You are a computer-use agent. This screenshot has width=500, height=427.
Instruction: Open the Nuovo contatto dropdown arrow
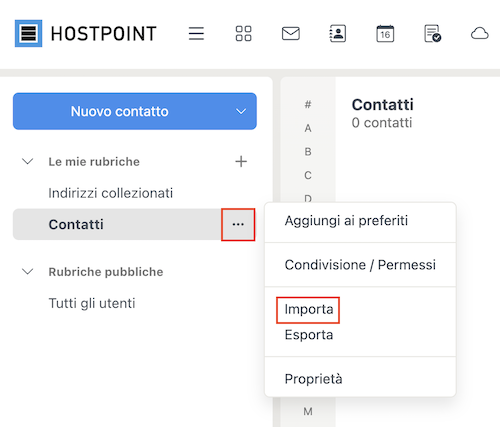coord(241,111)
